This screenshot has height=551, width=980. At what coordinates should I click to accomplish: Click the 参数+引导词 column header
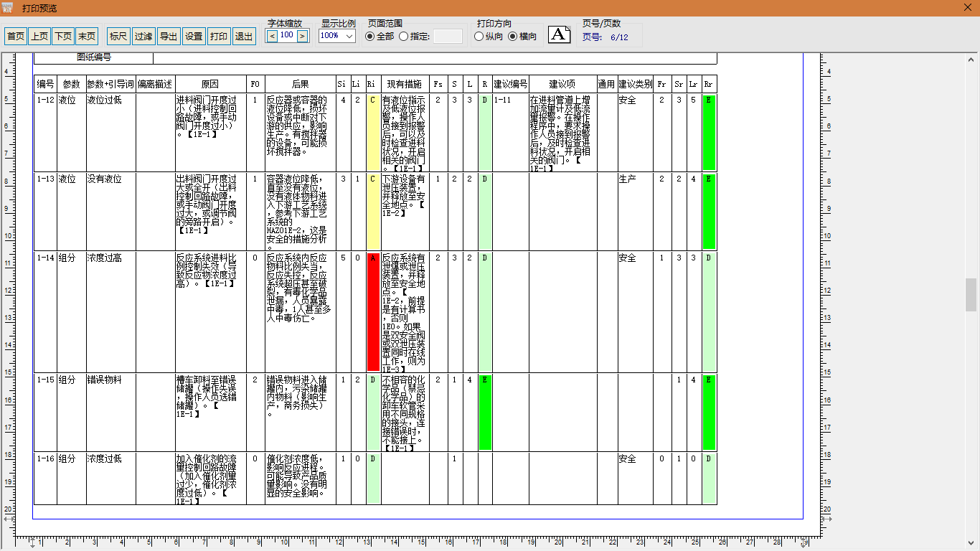click(x=111, y=84)
